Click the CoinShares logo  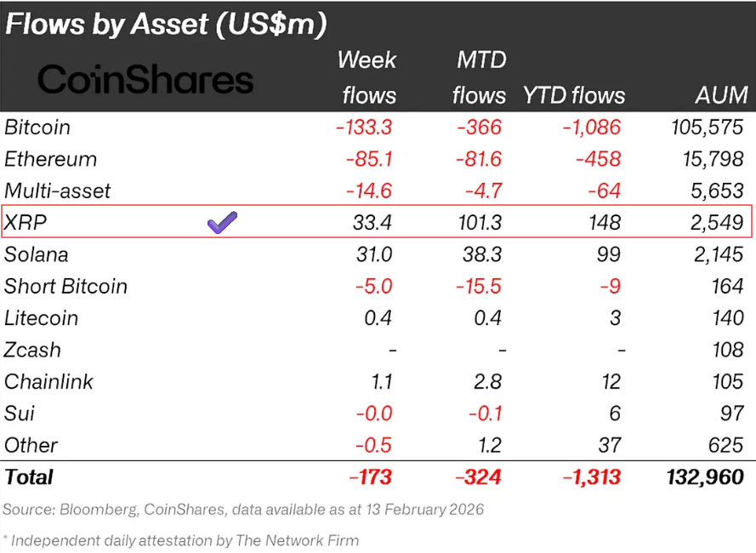pyautogui.click(x=145, y=80)
